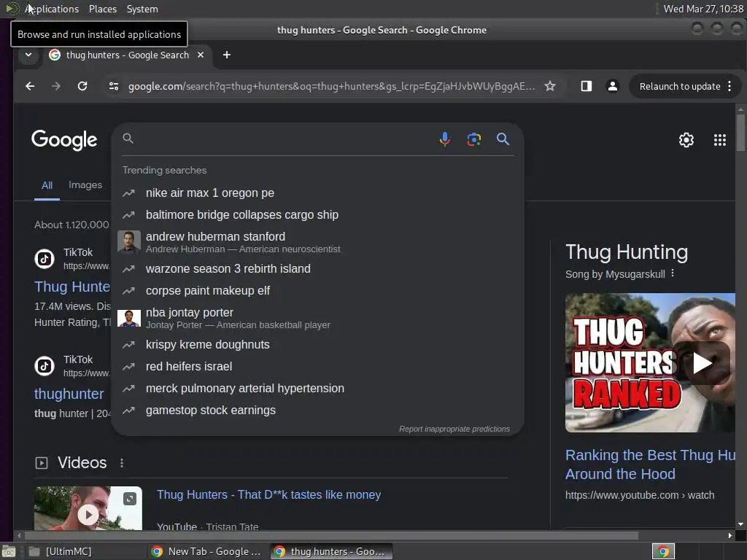Viewport: 747px width, 560px height.
Task: Open the System menu
Action: (x=142, y=9)
